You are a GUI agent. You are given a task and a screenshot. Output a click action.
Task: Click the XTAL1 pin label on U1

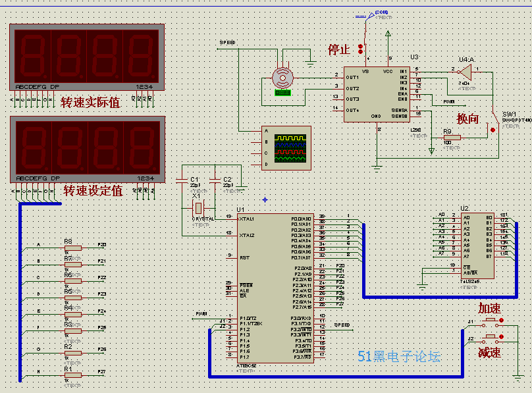pos(247,219)
